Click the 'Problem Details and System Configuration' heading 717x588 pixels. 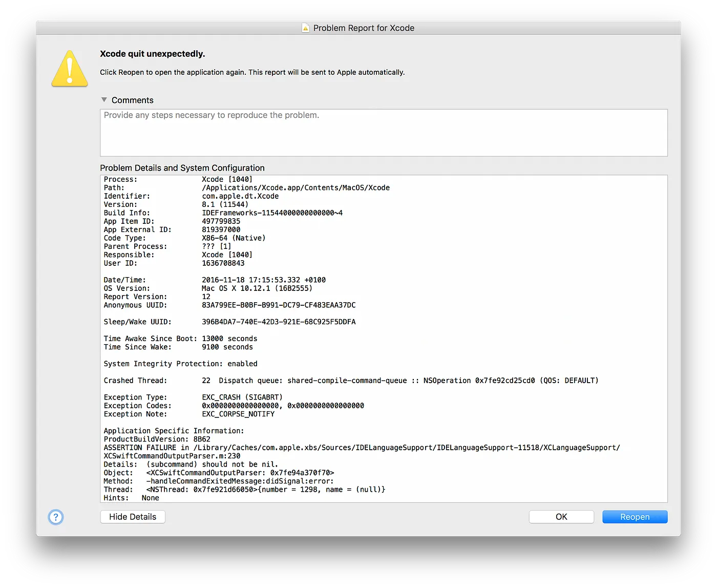[182, 167]
